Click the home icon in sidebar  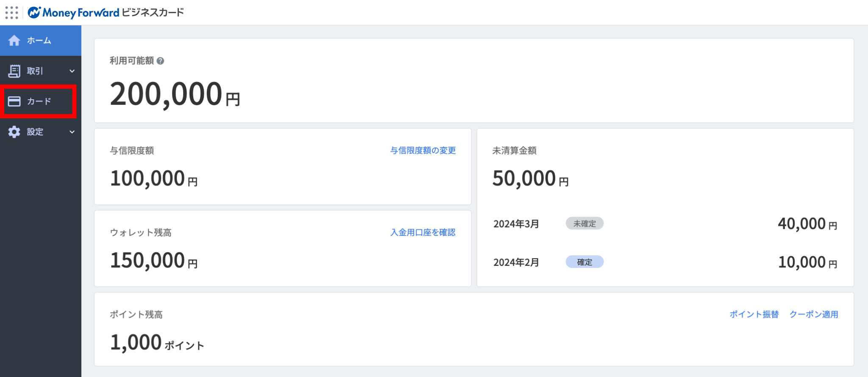pyautogui.click(x=14, y=41)
